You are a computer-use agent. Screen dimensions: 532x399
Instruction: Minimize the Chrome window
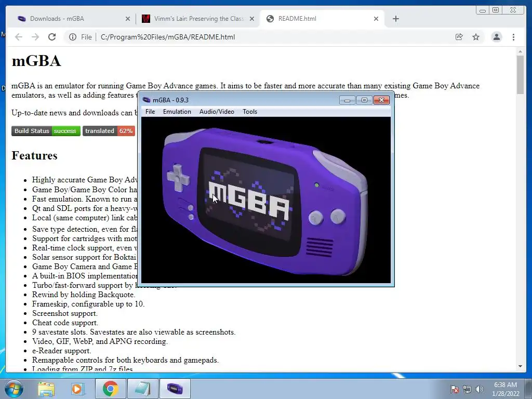(x=483, y=10)
